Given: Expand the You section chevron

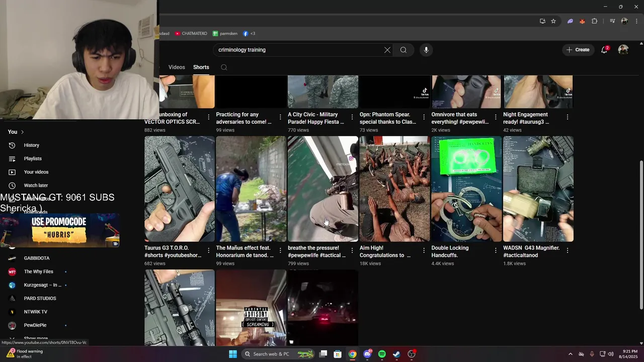Looking at the screenshot, I should click(x=22, y=132).
